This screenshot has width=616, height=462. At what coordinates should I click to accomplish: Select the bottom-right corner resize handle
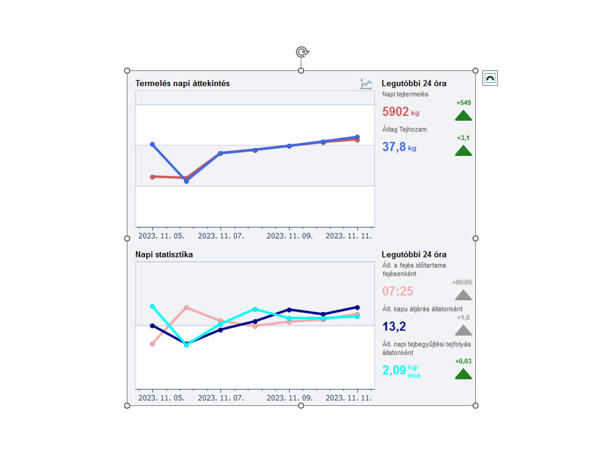tap(475, 405)
